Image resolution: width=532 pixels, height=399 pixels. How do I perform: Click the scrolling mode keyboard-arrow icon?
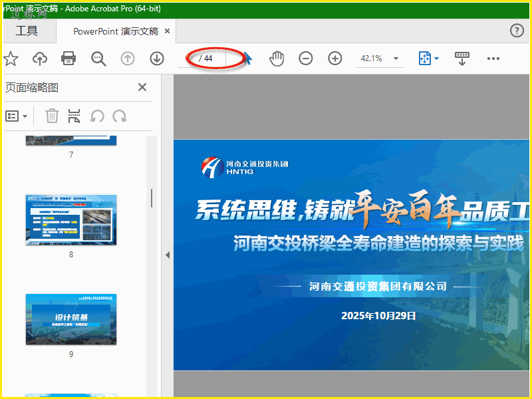462,59
